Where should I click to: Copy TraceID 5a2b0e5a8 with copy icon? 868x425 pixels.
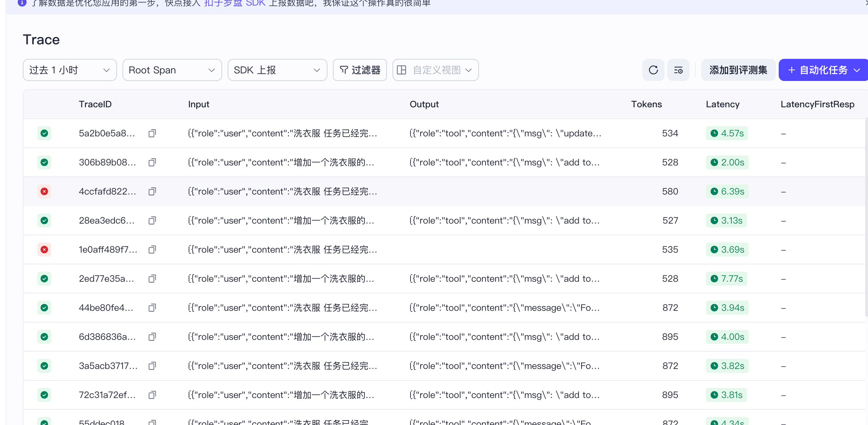tap(152, 133)
